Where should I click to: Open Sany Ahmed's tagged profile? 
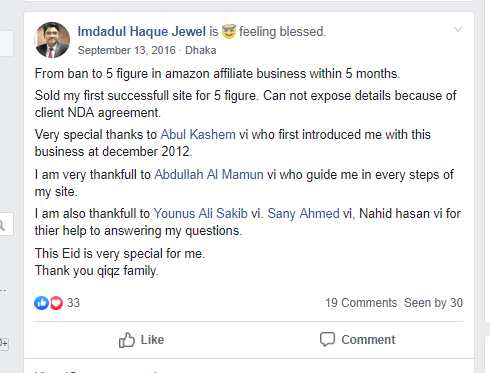[x=303, y=214]
